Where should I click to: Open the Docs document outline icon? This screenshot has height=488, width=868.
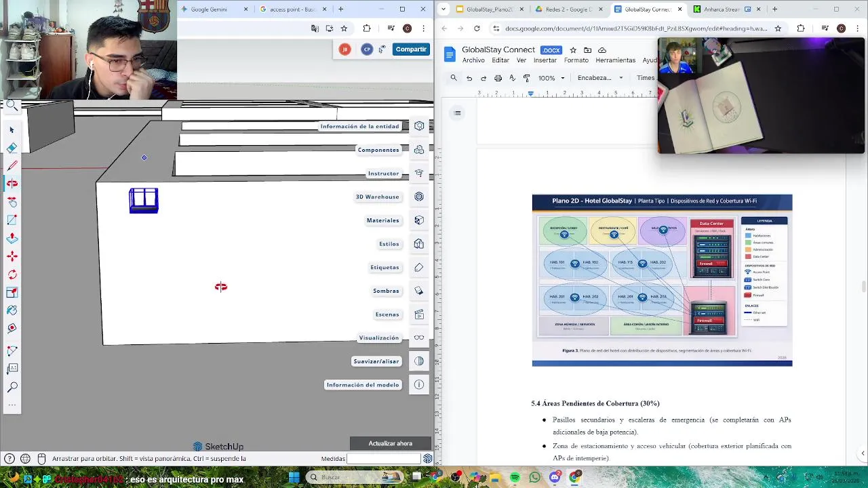click(x=458, y=113)
